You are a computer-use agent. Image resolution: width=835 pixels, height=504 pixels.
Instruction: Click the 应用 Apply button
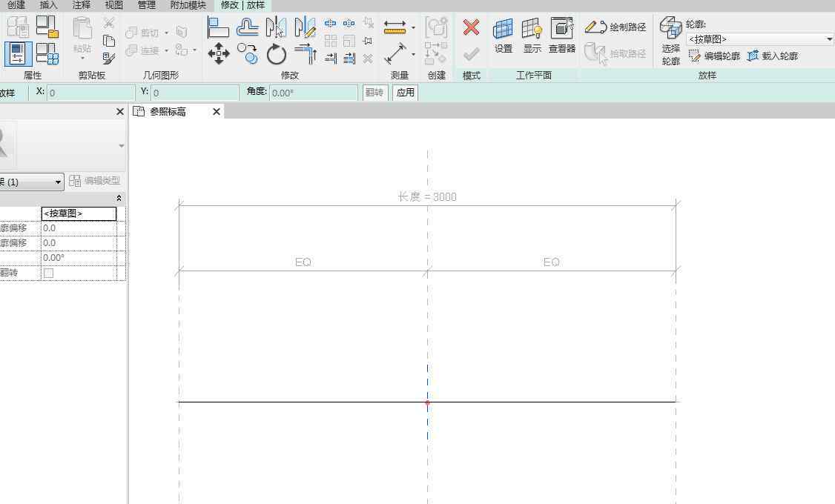[405, 93]
